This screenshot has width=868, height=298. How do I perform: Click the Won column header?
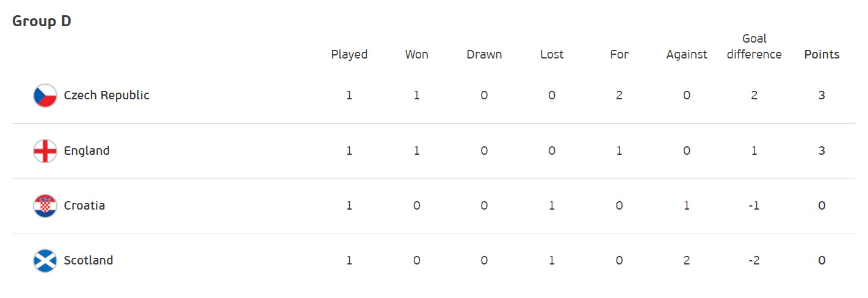coord(417,54)
